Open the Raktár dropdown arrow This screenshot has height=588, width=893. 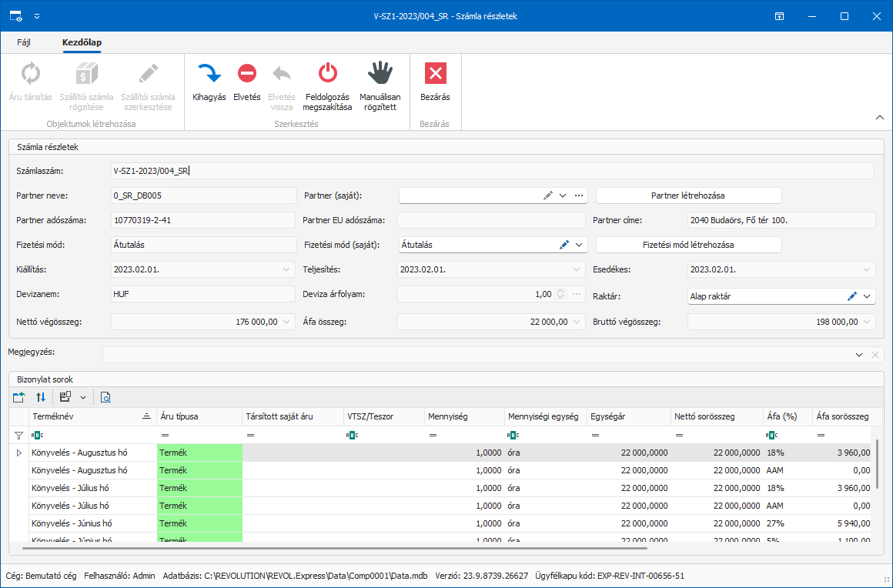867,296
